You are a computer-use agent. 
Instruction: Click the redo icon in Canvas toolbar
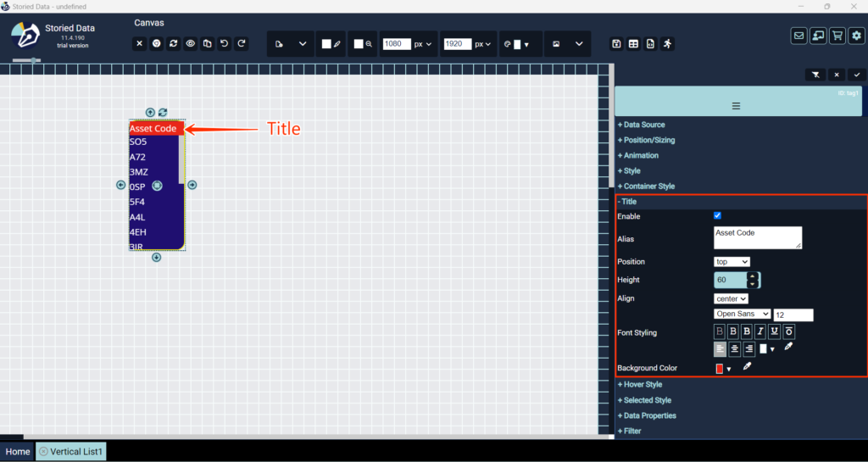point(242,44)
